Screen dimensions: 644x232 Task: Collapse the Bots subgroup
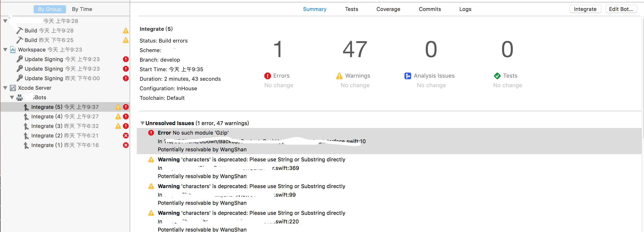pos(12,97)
